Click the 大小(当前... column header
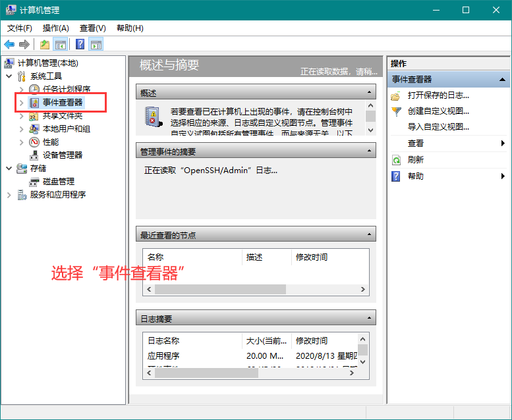 pos(267,341)
